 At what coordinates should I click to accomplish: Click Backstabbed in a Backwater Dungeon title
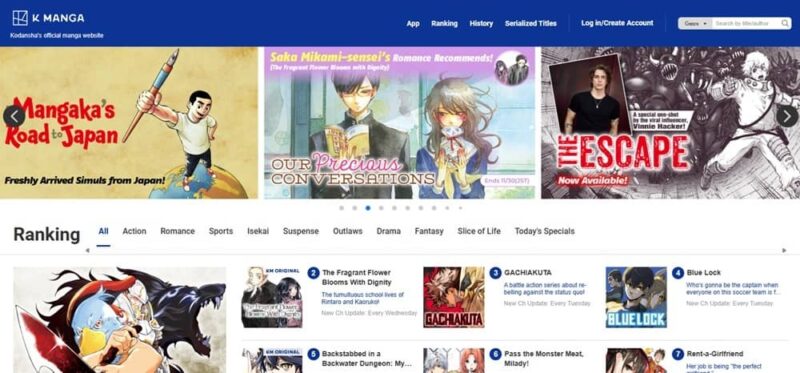pos(366,359)
